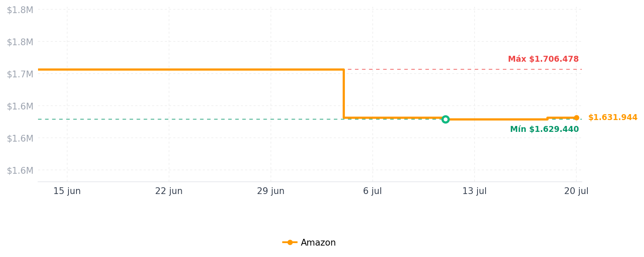
Task: Click the Máx $1.706.478 label
Action: (x=543, y=59)
